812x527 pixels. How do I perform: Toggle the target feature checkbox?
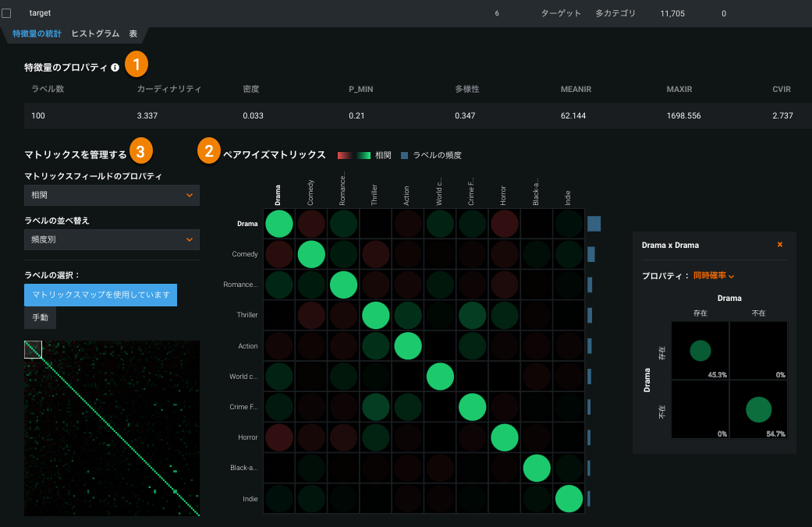coord(6,13)
